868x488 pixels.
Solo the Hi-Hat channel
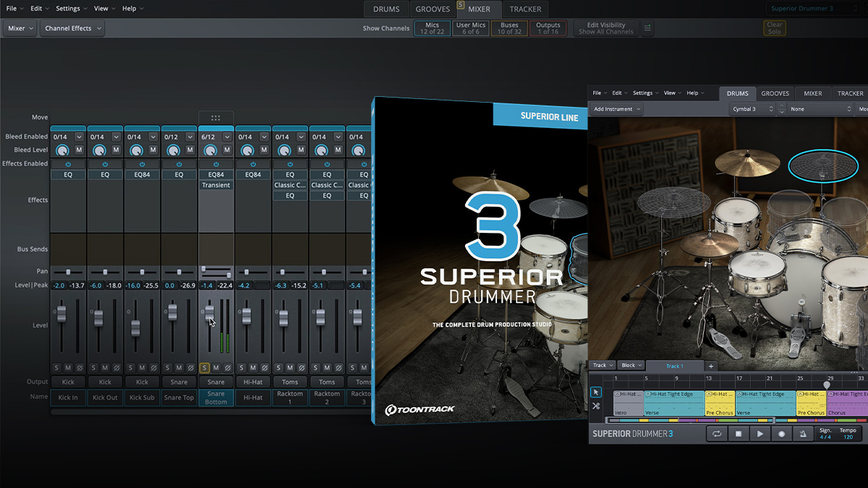coord(241,368)
